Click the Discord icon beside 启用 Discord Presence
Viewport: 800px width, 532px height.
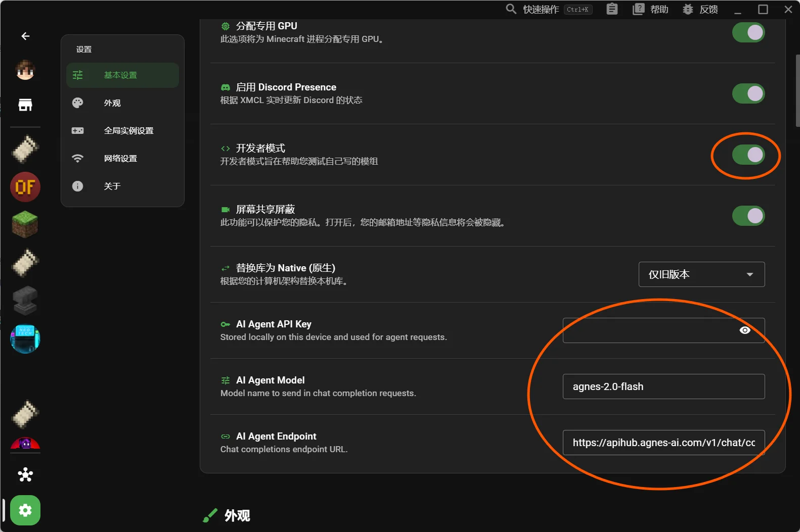[x=226, y=87]
